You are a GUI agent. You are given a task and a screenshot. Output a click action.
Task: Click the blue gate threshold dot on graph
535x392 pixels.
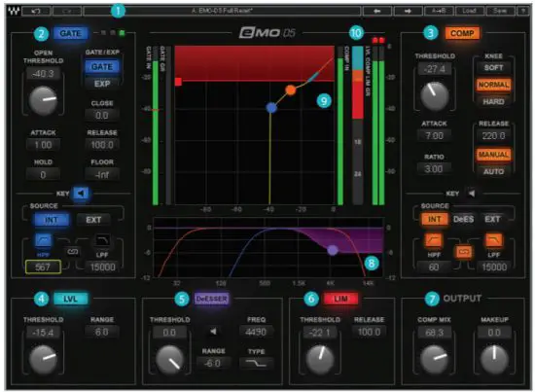(271, 108)
